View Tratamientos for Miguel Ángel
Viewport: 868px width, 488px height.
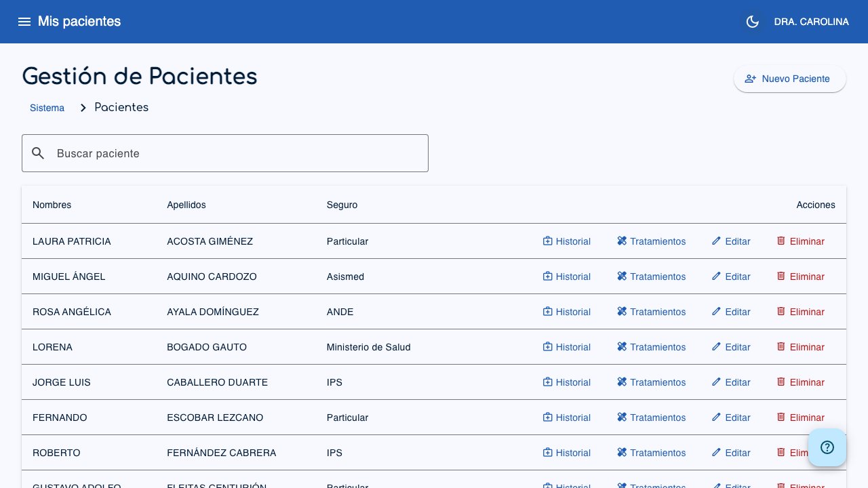[x=651, y=277]
